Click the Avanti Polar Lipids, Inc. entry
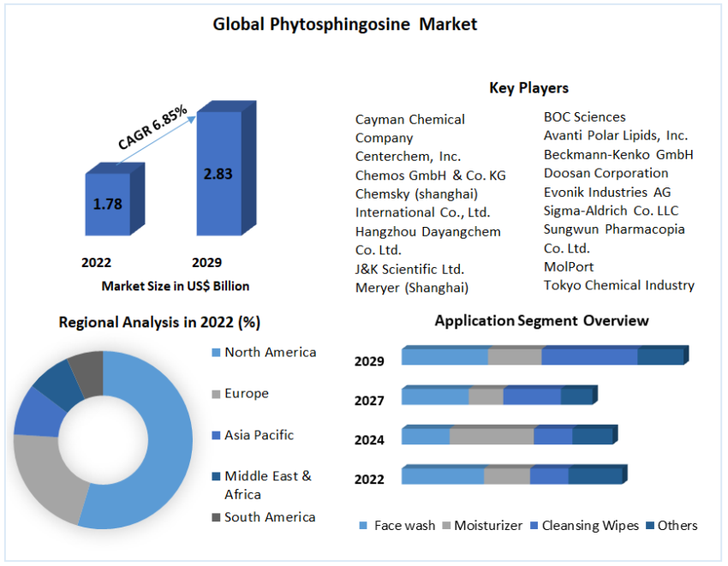Screen dimensions: 728x566 616,135
